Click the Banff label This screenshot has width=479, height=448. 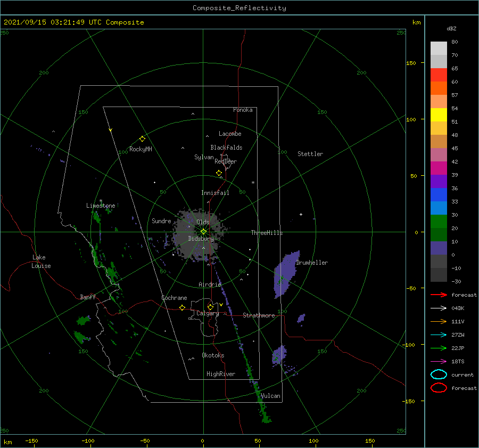[88, 297]
